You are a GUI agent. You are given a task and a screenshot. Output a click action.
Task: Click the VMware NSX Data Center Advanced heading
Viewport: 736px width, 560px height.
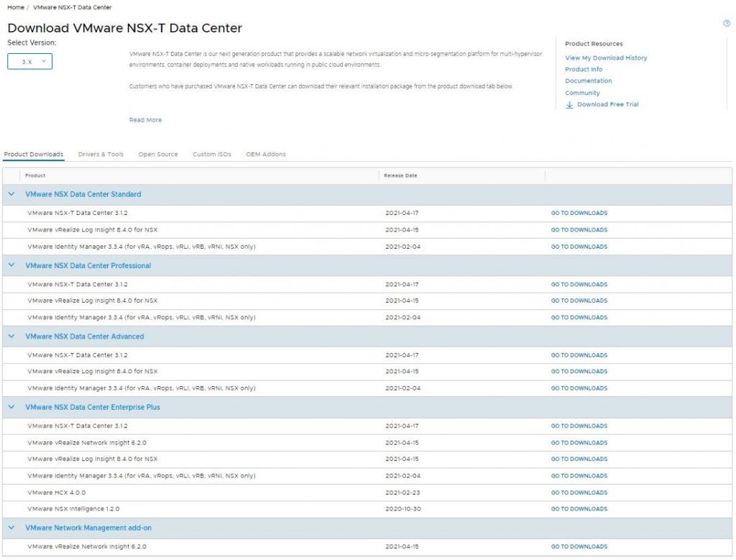(x=85, y=336)
